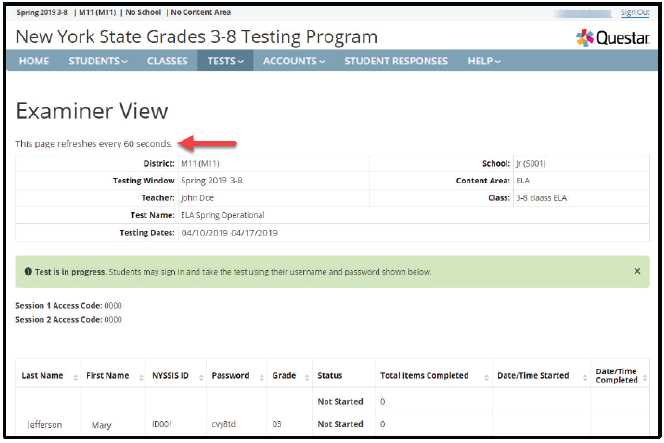Click the page refreshes every 60 seconds text

coord(94,144)
